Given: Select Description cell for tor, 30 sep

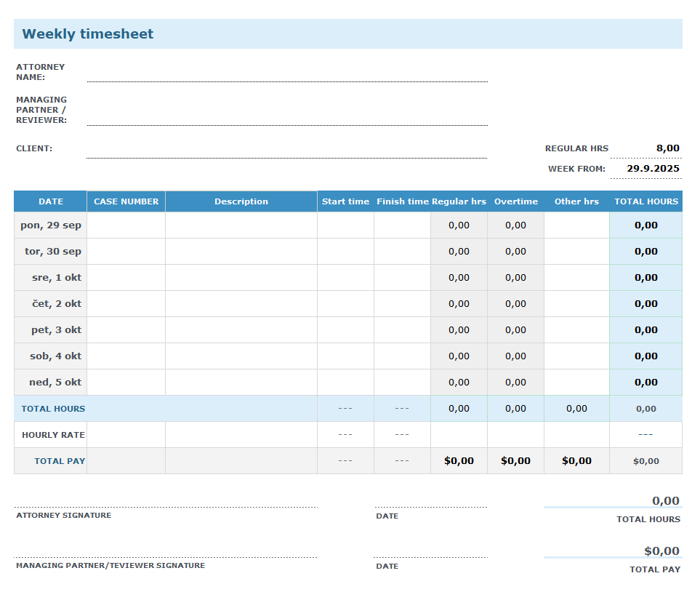Looking at the screenshot, I should [x=241, y=252].
